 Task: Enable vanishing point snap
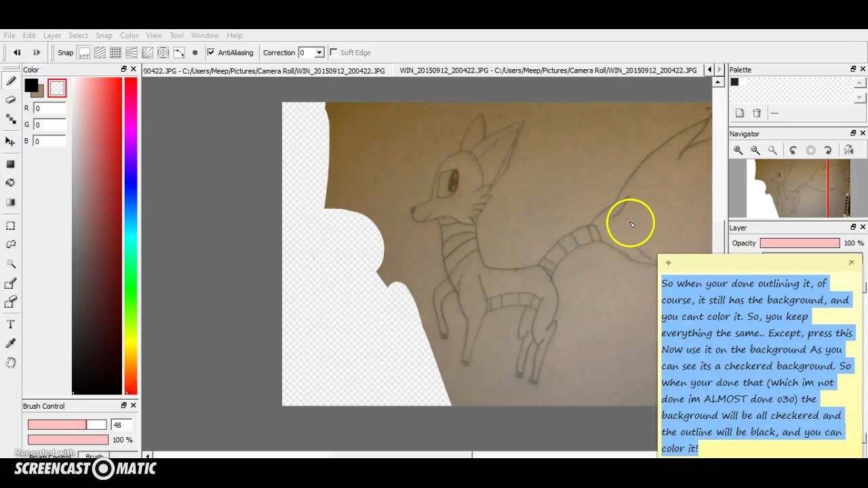[x=132, y=52]
